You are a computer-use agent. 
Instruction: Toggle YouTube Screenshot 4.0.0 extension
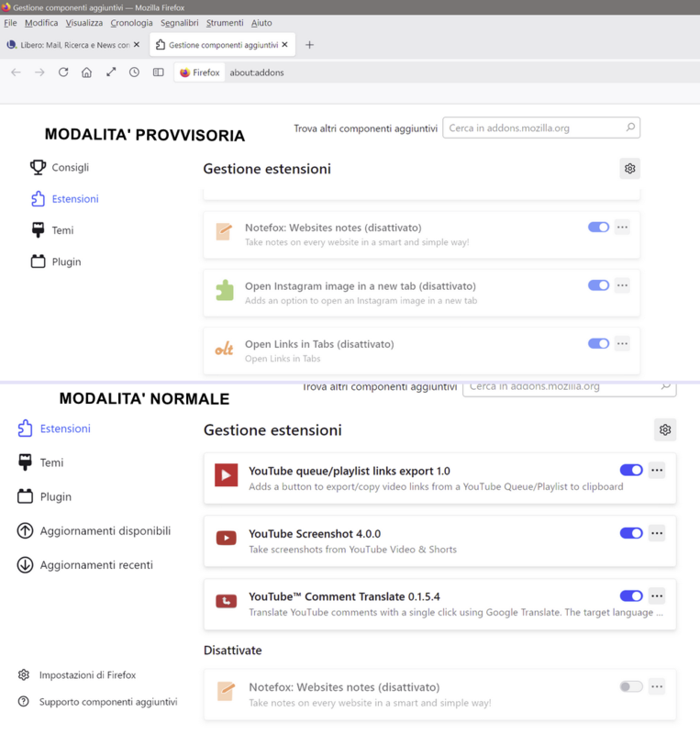(631, 533)
